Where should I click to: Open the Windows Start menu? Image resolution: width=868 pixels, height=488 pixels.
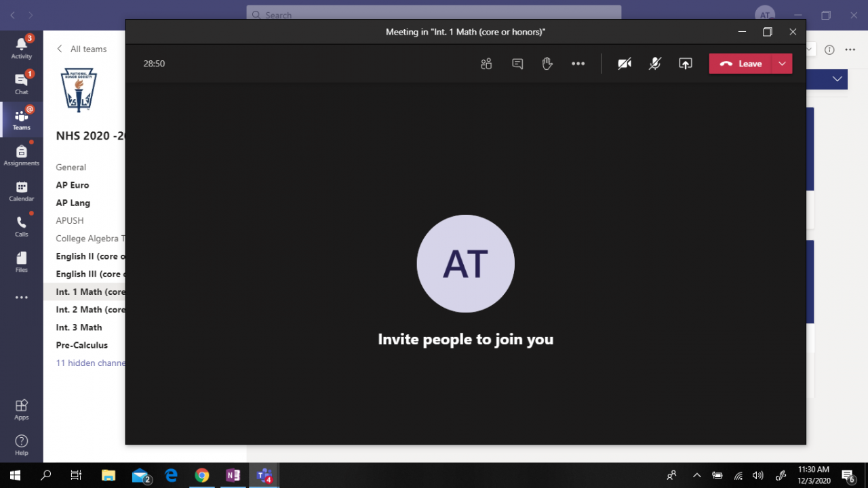click(15, 475)
